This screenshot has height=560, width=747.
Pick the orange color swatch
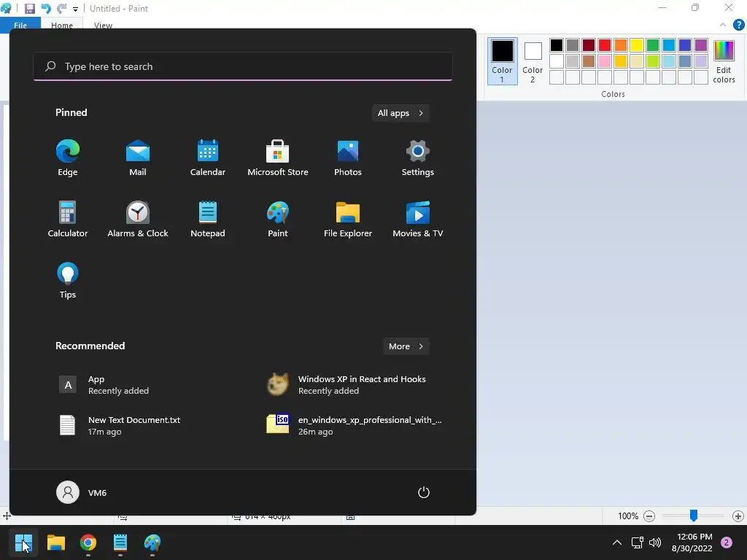[621, 44]
